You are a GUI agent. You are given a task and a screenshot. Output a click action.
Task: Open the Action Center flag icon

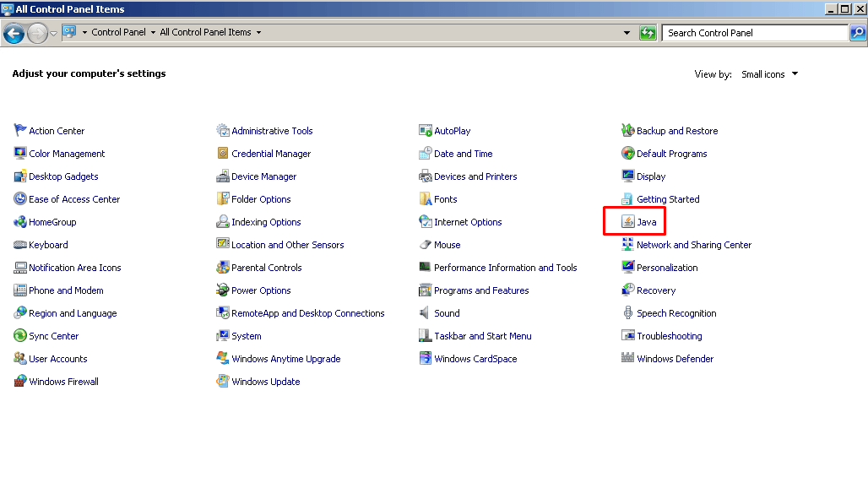click(x=20, y=130)
